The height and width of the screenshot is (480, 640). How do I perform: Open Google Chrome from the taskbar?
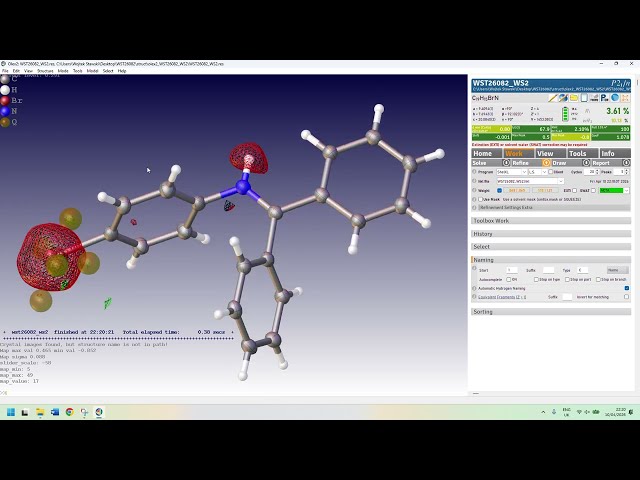coord(69,412)
